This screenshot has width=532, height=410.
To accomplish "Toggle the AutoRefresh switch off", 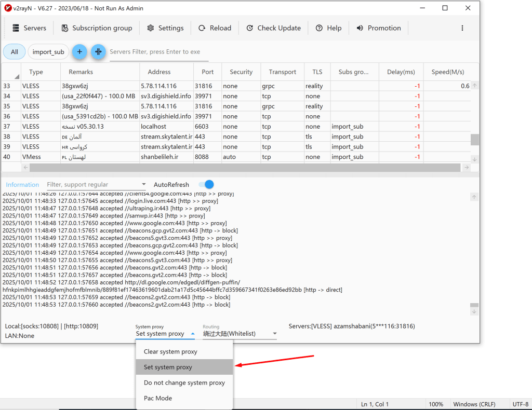I will 206,184.
